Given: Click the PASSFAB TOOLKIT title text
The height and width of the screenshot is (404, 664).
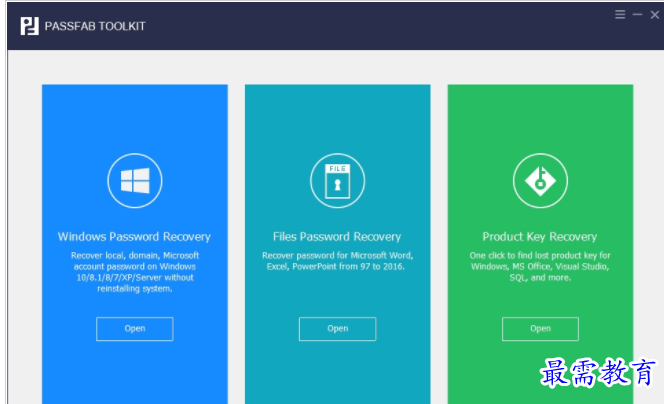Looking at the screenshot, I should pos(95,26).
